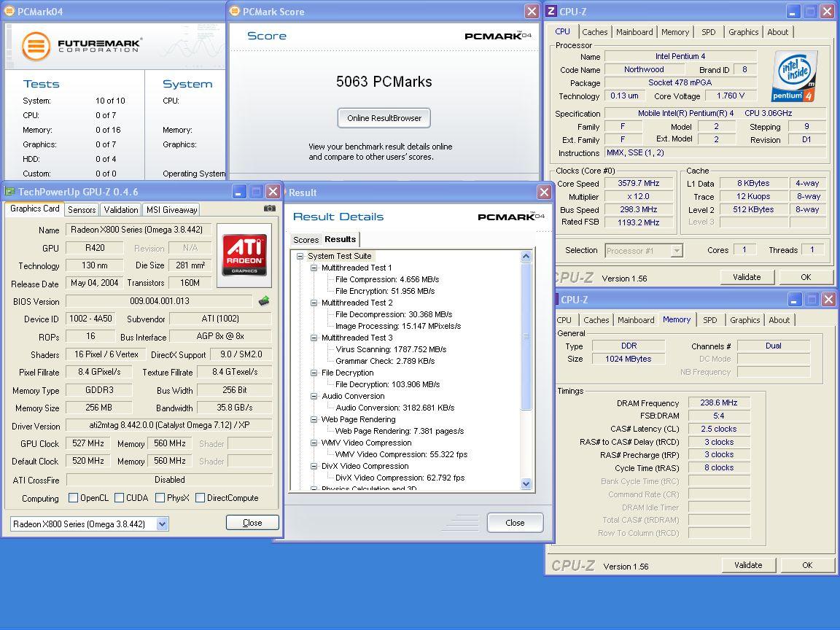The height and width of the screenshot is (630, 840).
Task: Open the GPU selection dropdown in GPU-Z
Action: pyautogui.click(x=163, y=524)
